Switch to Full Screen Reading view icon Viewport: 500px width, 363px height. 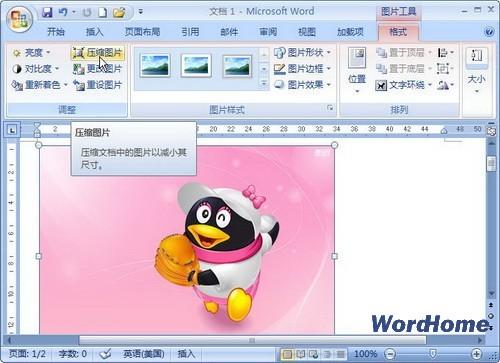pyautogui.click(x=301, y=354)
